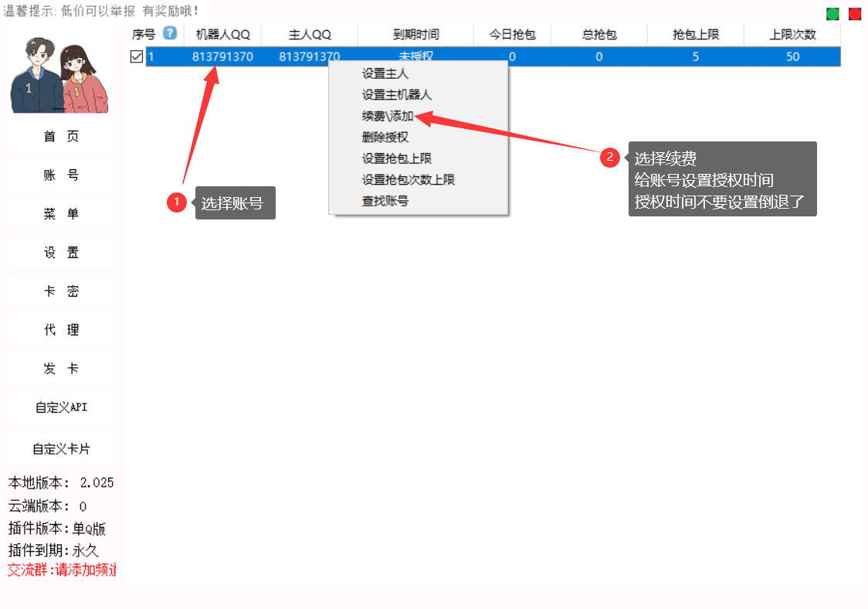
Task: Click the blue help question mark icon
Action: tap(170, 34)
